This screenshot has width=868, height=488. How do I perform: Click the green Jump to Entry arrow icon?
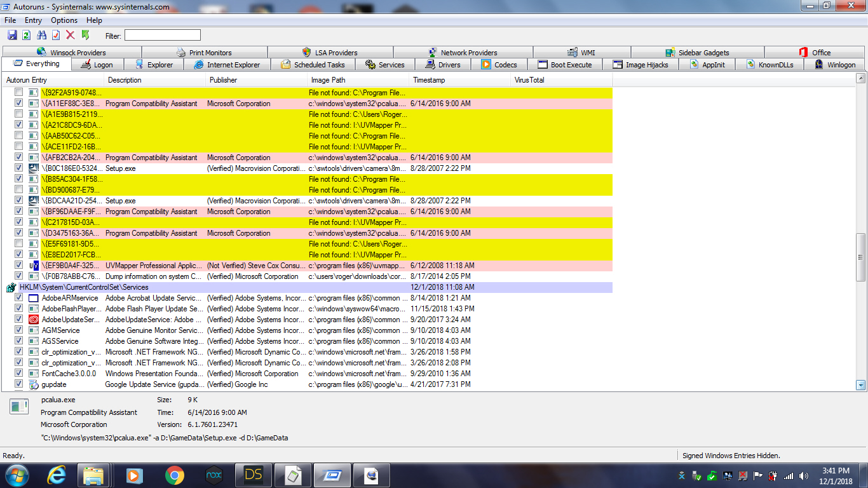[85, 35]
